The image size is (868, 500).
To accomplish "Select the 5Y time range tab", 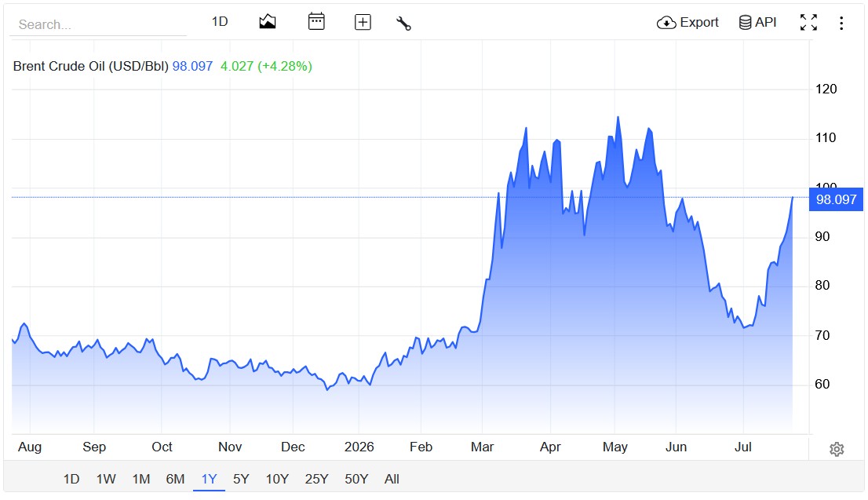I will click(241, 479).
